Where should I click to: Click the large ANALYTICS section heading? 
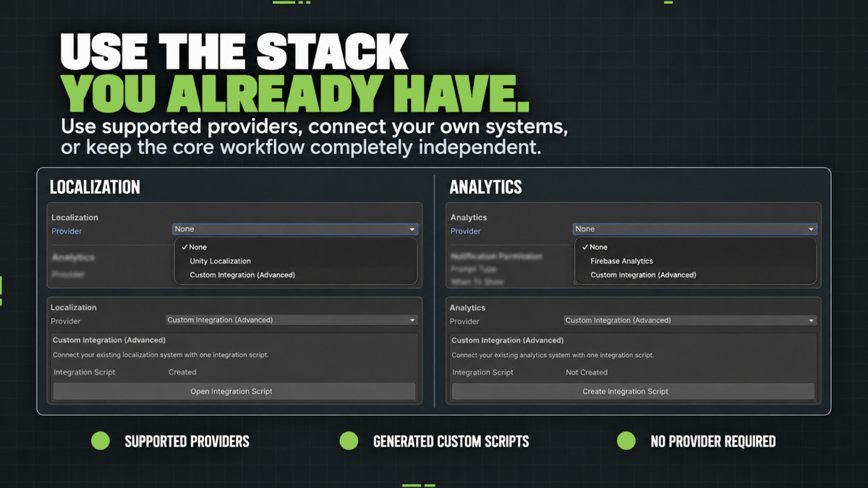pyautogui.click(x=486, y=187)
